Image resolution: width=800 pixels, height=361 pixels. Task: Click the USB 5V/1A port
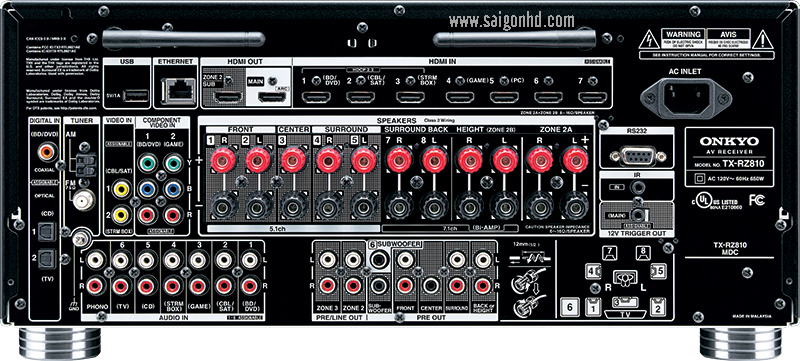tap(136, 95)
